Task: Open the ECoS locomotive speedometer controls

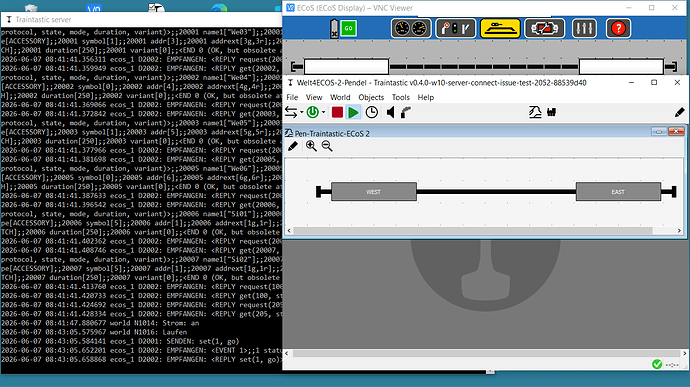Action: 411,29
